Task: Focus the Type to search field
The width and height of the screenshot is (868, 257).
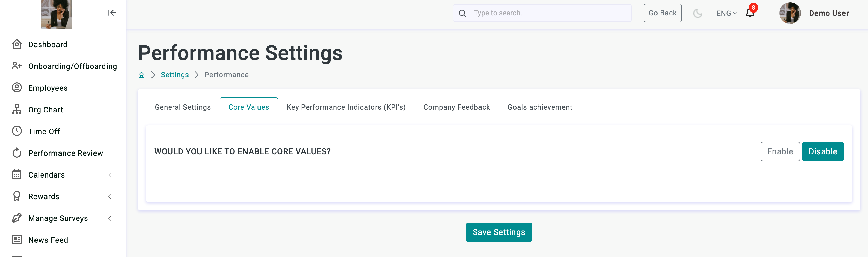Action: 542,13
